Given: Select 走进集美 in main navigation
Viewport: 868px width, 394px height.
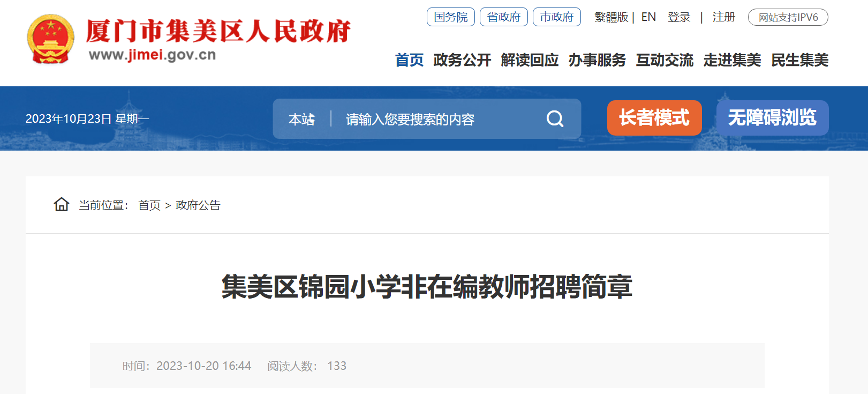Looking at the screenshot, I should (732, 60).
